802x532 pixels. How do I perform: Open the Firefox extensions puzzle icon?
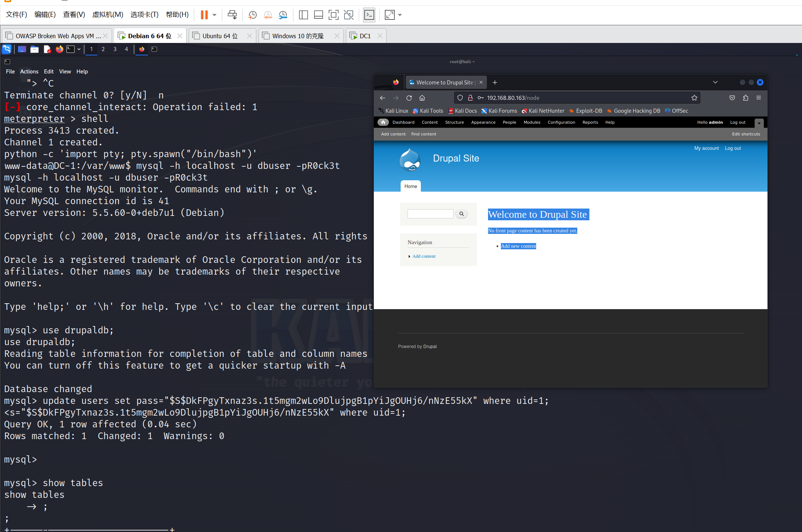pos(745,98)
